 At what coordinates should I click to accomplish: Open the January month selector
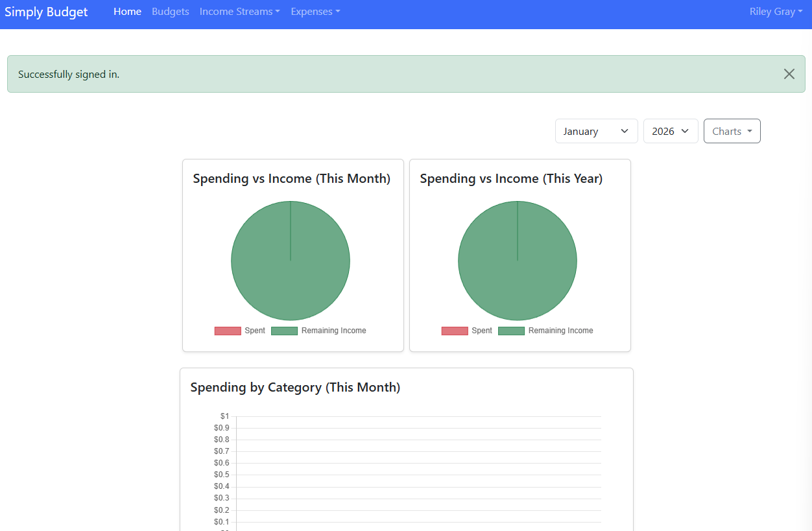click(596, 131)
